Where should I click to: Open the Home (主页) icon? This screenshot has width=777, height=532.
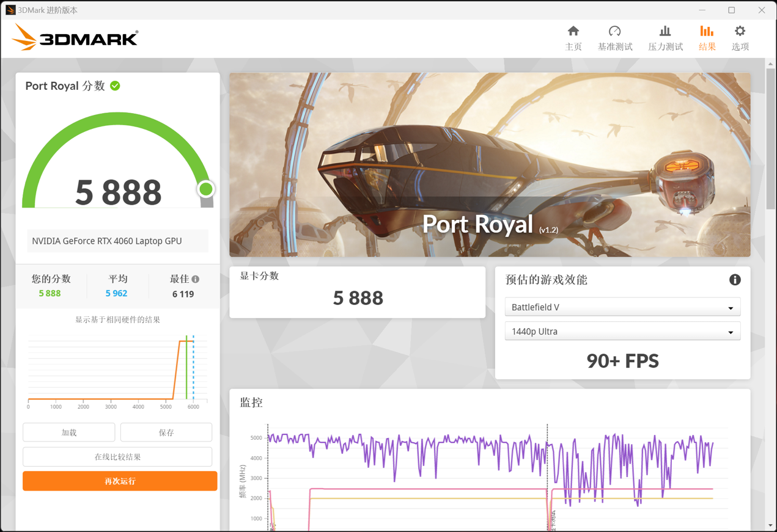(573, 31)
